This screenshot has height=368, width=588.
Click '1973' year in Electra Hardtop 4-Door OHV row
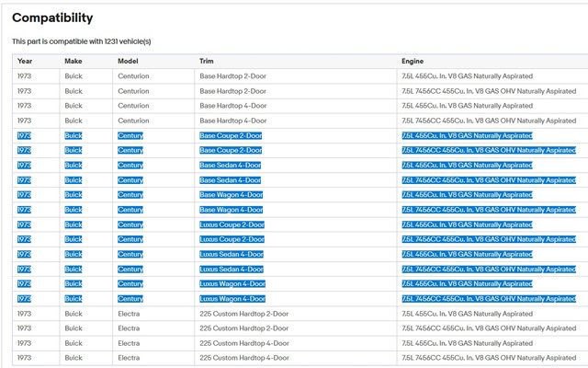click(x=24, y=358)
